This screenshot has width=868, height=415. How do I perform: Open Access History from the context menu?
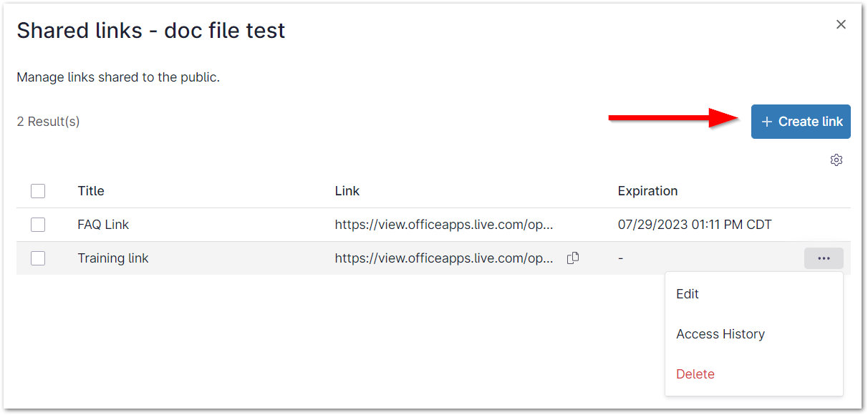pyautogui.click(x=720, y=333)
